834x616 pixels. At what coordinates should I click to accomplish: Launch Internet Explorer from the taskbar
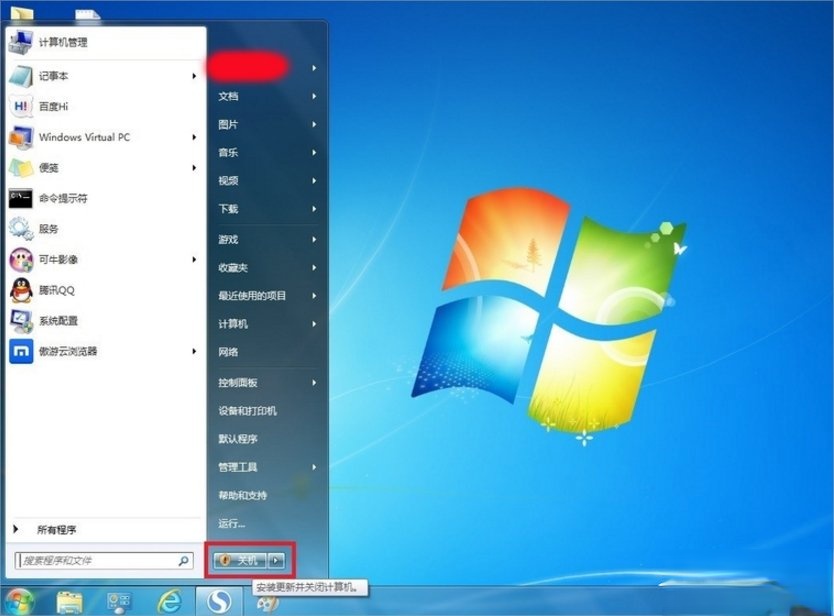coord(170,603)
